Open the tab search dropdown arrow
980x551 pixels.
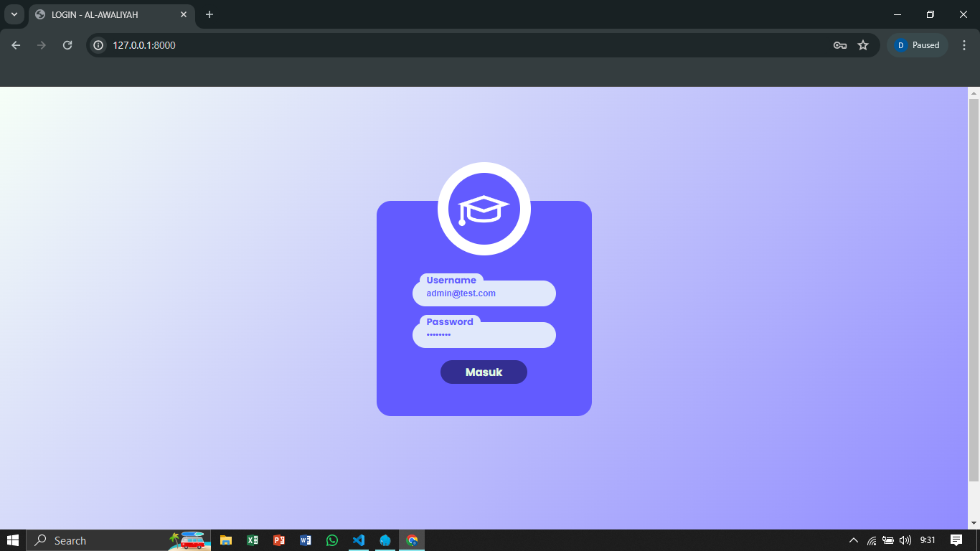coord(14,14)
